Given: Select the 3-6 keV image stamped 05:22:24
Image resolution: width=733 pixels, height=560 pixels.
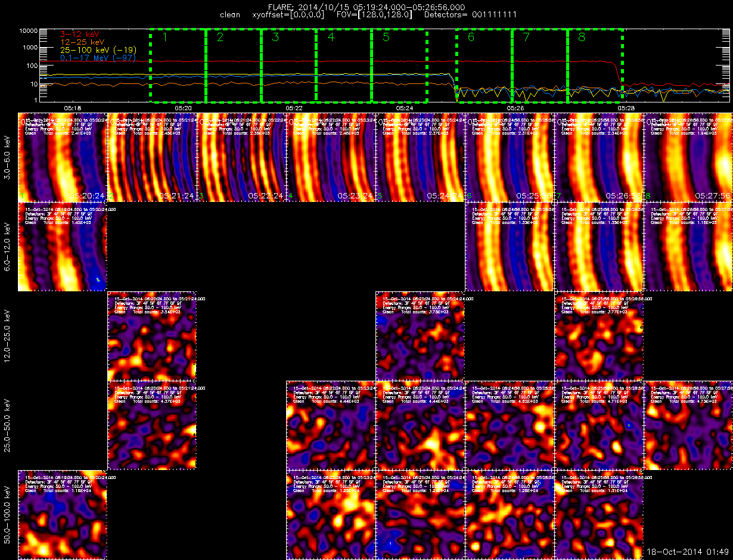Looking at the screenshot, I should pos(241,157).
